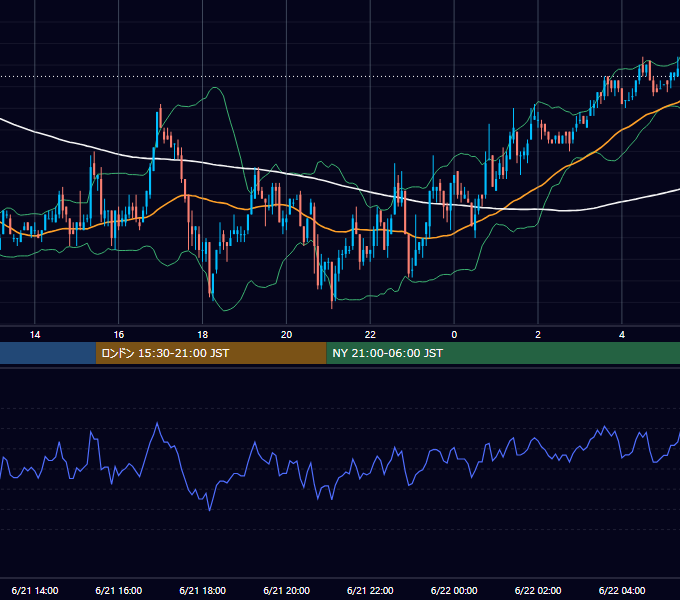Image resolution: width=680 pixels, height=600 pixels.
Task: Click the "6/21 14:00" date label
Action: pyautogui.click(x=35, y=590)
